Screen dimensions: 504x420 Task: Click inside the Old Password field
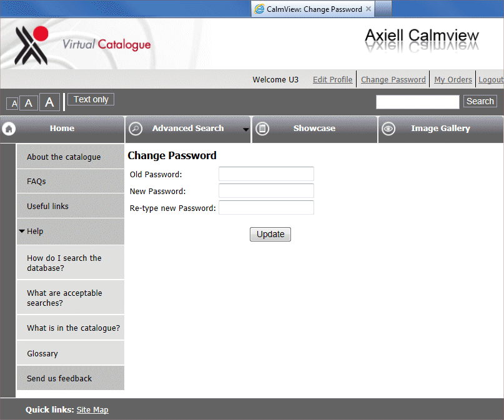click(x=265, y=174)
